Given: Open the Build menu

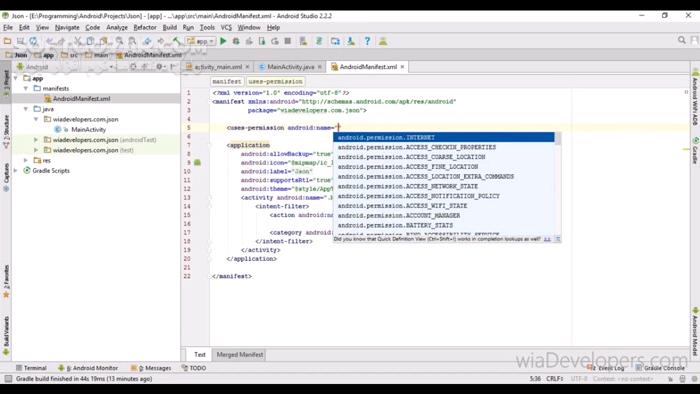Looking at the screenshot, I should [170, 27].
